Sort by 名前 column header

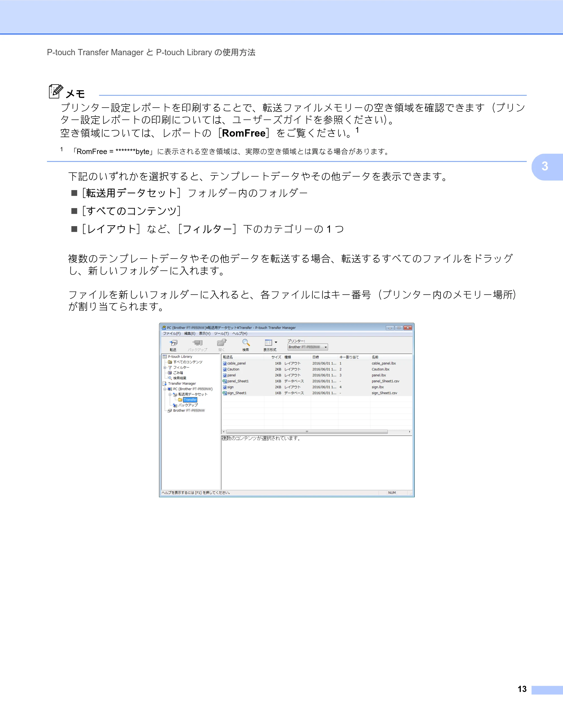coord(391,357)
